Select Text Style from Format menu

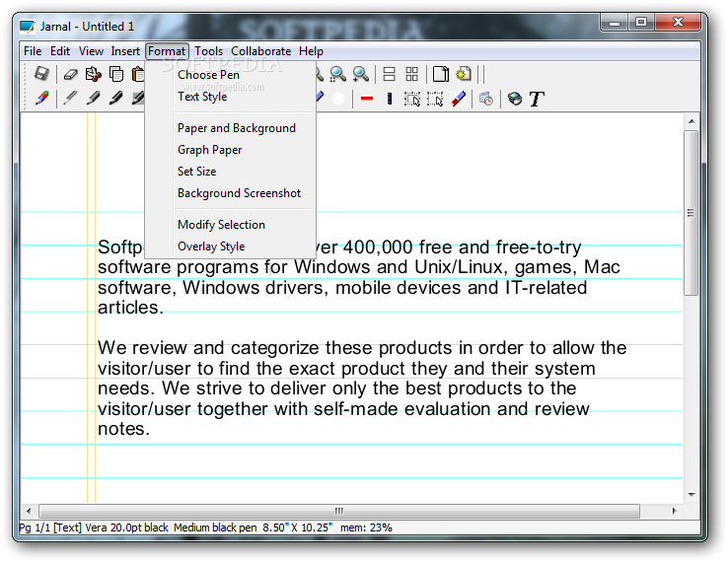pos(230,97)
